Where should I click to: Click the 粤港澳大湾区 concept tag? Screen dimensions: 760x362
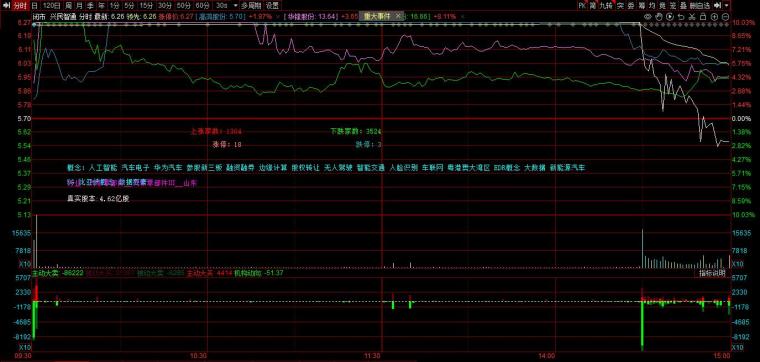point(469,168)
